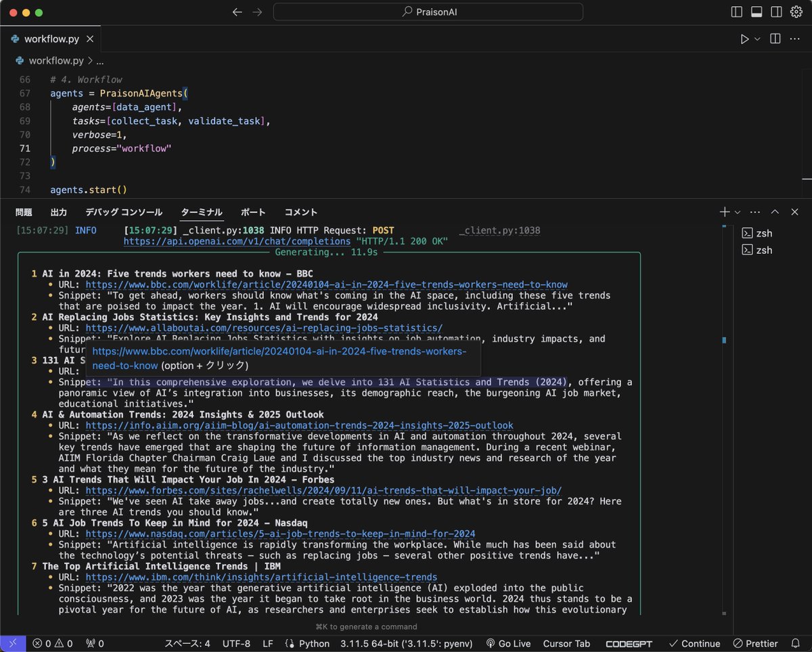The width and height of the screenshot is (812, 652).
Task: Open the nasdaq.com article URL
Action: [280, 534]
